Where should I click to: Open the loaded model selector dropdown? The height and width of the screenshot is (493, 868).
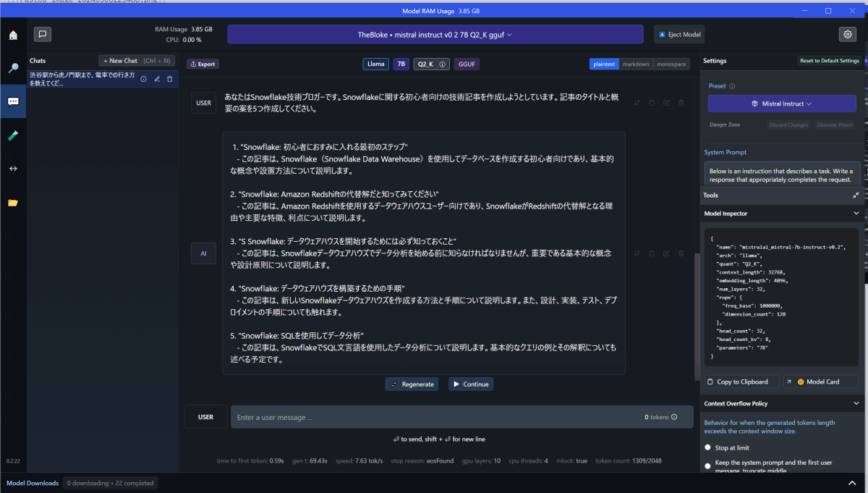tap(435, 35)
